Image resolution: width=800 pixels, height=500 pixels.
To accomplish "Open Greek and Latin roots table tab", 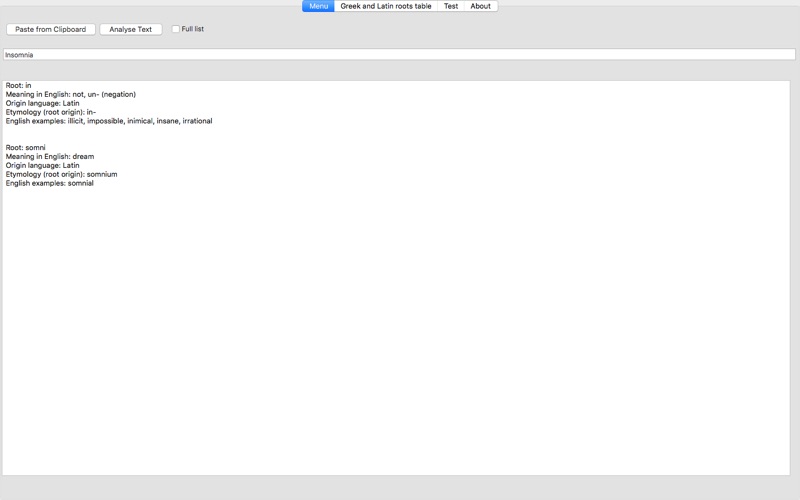I will coord(386,6).
